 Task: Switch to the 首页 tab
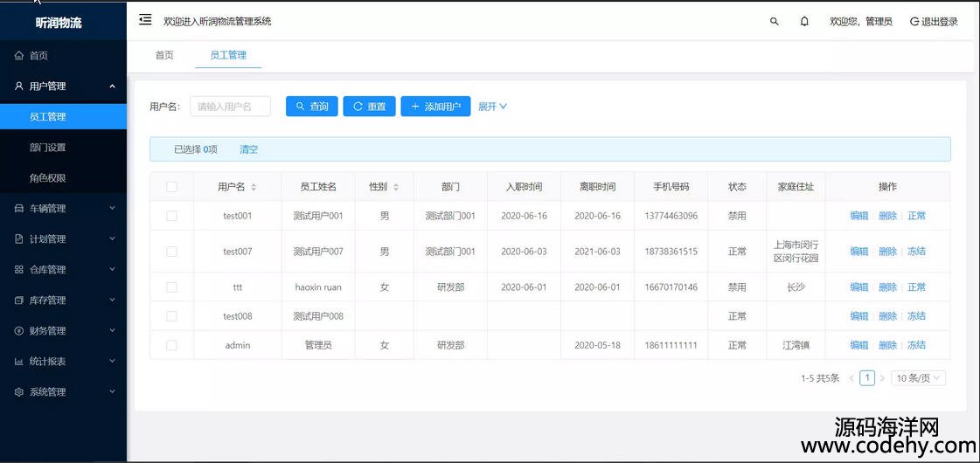click(x=164, y=55)
